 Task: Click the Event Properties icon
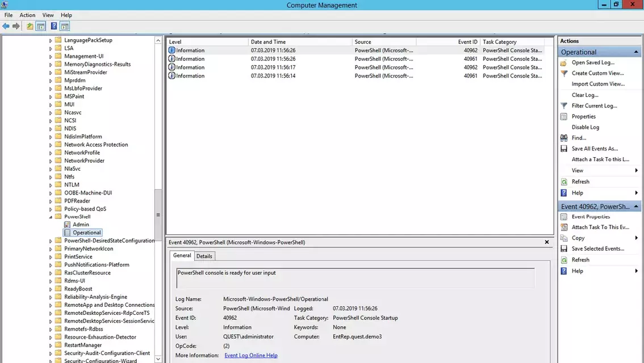(x=564, y=217)
